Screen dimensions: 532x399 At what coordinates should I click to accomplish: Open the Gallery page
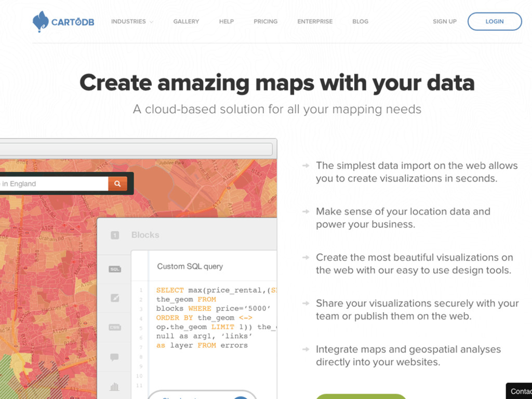(186, 21)
